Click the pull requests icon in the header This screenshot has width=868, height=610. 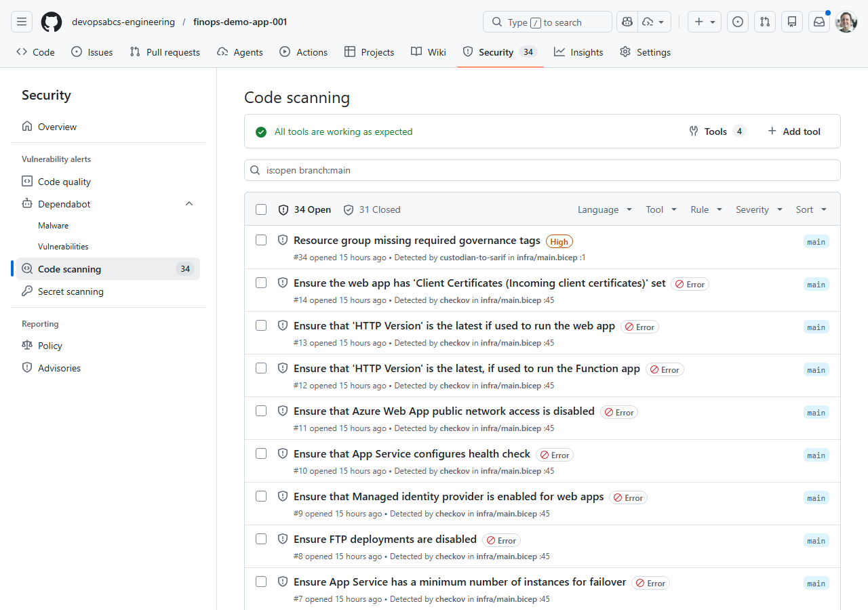[765, 22]
